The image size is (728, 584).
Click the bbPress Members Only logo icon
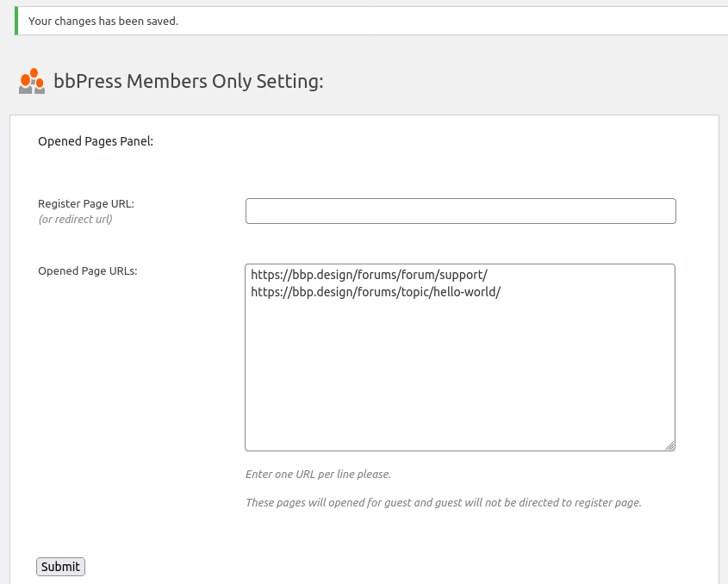click(x=32, y=81)
